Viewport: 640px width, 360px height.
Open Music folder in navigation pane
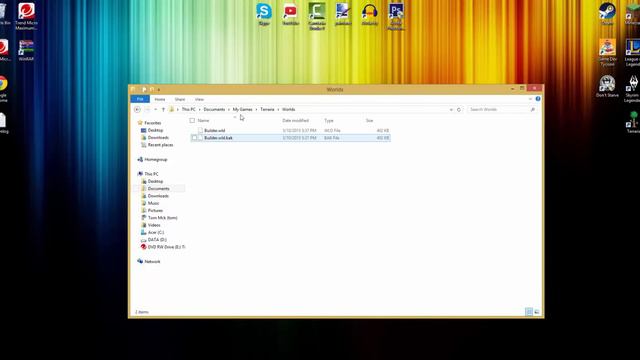click(153, 203)
